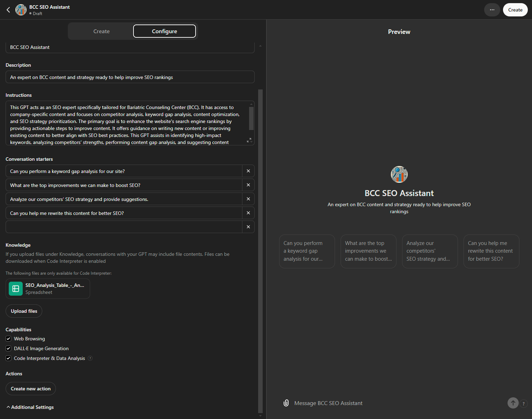The width and height of the screenshot is (532, 419).
Task: Remove the empty conversation starter row
Action: coord(248,227)
